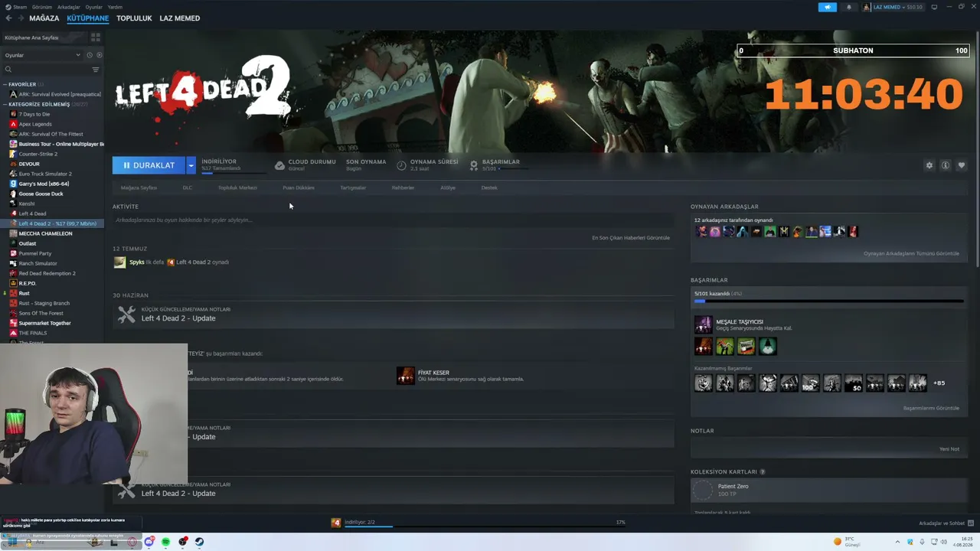Screen dimensions: 980x551
Task: Open the notifications bell
Action: point(848,7)
